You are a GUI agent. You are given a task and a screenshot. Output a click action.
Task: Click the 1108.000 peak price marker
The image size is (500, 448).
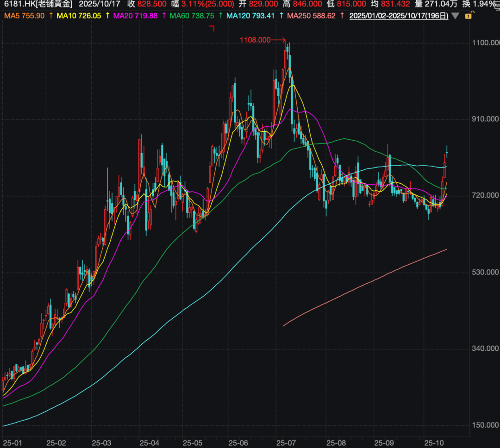(x=255, y=40)
